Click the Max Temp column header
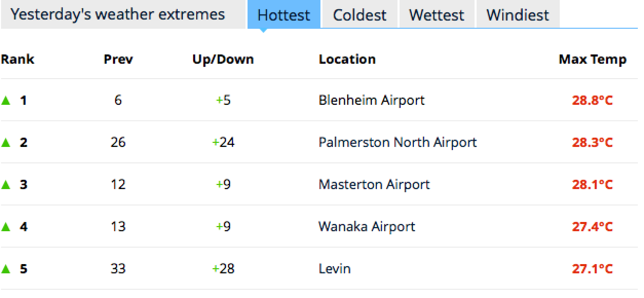644x298 pixels. point(593,59)
